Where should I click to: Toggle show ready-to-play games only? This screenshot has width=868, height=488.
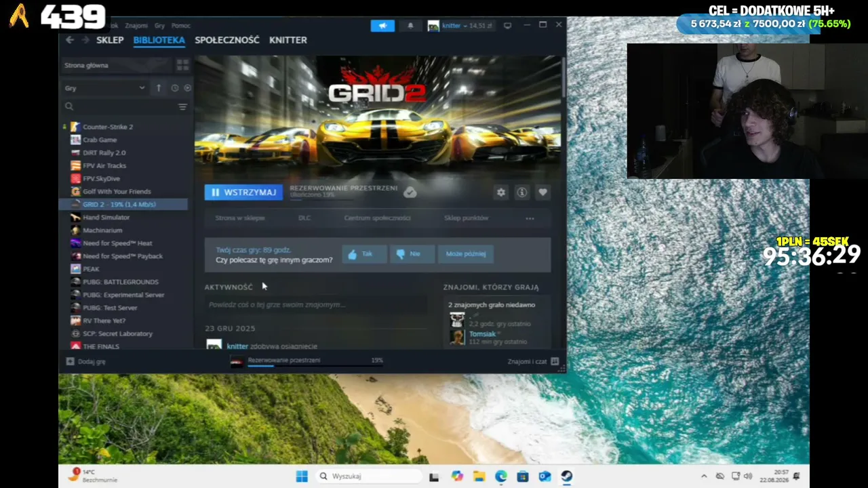187,88
